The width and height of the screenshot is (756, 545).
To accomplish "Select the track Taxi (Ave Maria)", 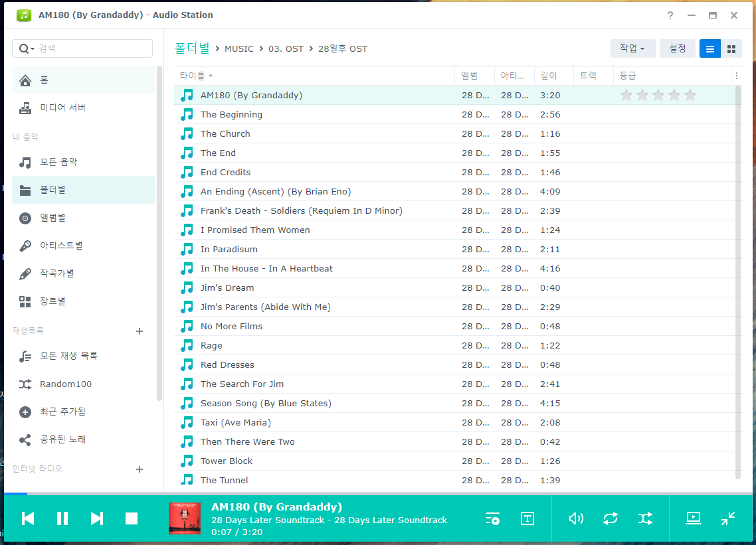I will click(454, 423).
